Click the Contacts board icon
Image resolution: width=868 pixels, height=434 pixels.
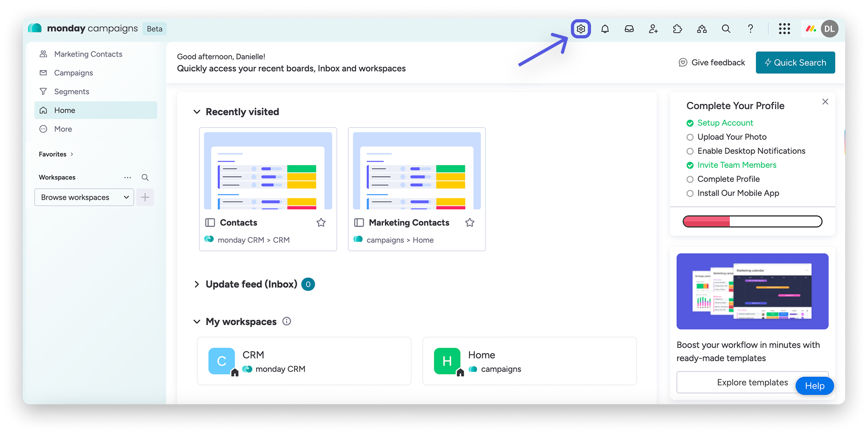point(210,222)
